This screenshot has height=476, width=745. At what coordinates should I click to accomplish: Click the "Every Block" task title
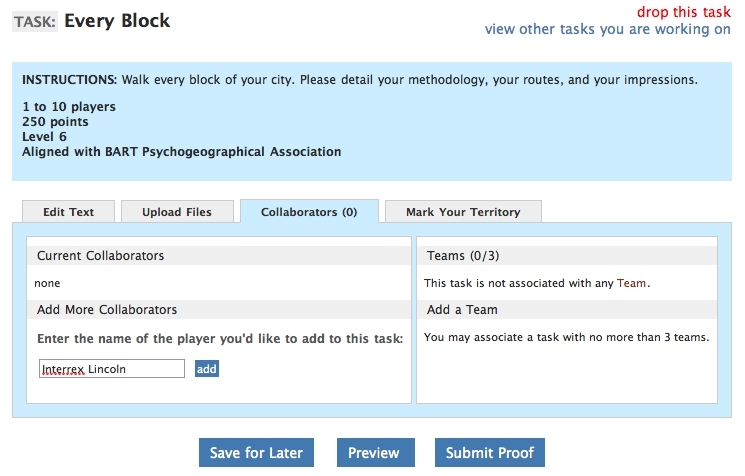pos(117,20)
